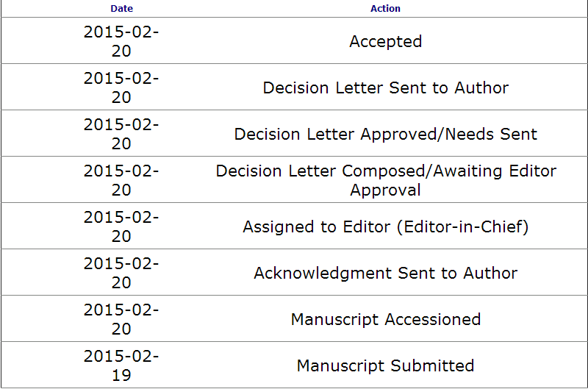Image resolution: width=588 pixels, height=389 pixels.
Task: Click the date for Decision Letter Sent to Author
Action: pyautogui.click(x=121, y=88)
